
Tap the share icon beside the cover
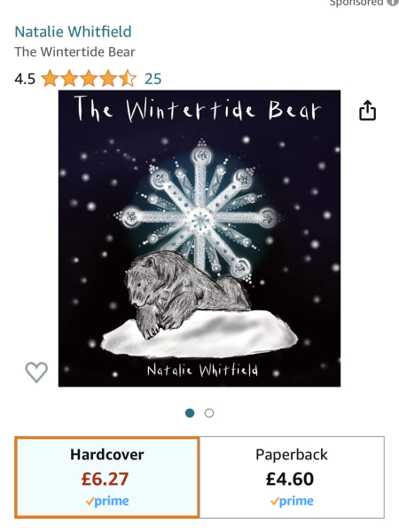[x=367, y=110]
